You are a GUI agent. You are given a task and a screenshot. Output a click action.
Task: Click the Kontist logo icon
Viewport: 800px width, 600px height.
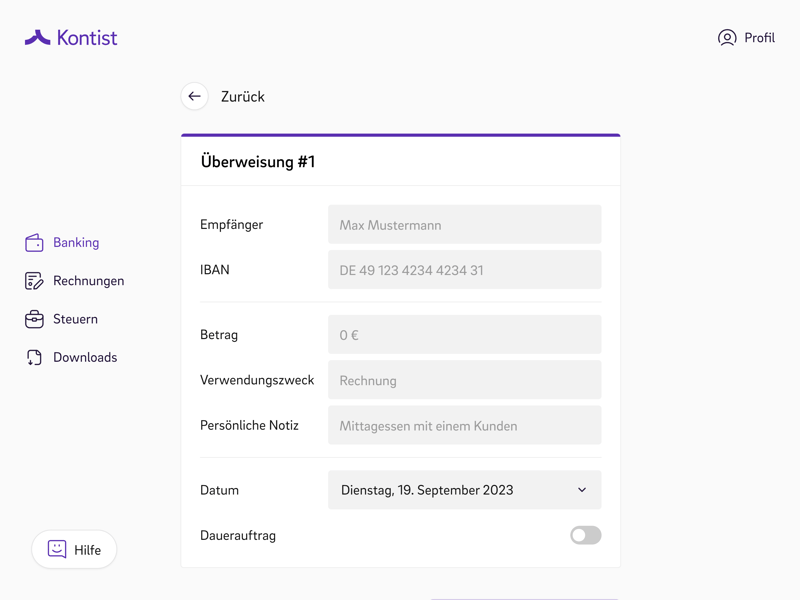[x=37, y=38]
